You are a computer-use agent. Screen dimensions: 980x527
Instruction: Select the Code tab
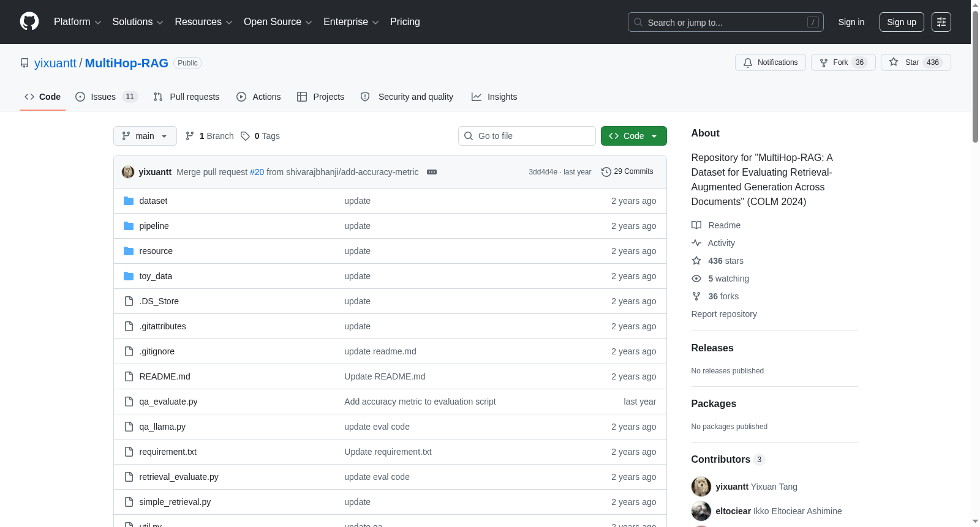[43, 97]
